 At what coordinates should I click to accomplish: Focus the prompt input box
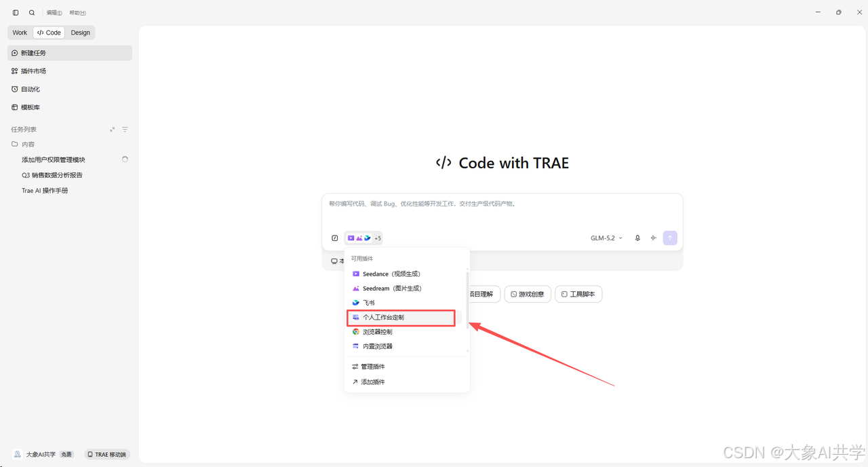coord(502,212)
